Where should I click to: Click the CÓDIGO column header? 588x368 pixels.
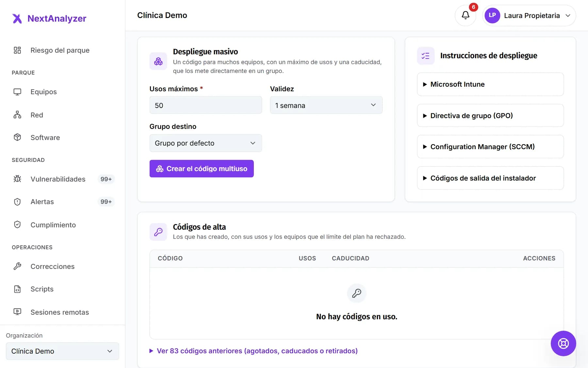[170, 258]
